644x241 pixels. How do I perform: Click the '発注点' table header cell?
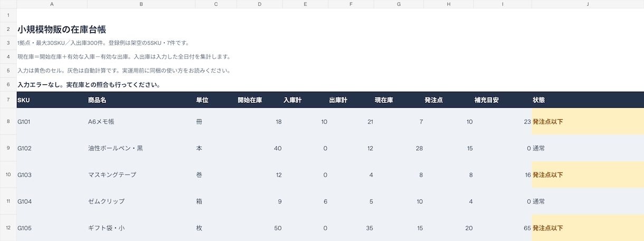449,100
